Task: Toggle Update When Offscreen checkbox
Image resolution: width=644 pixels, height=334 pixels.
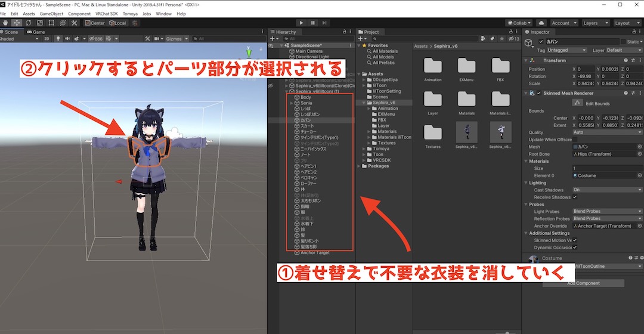Action: [x=575, y=140]
